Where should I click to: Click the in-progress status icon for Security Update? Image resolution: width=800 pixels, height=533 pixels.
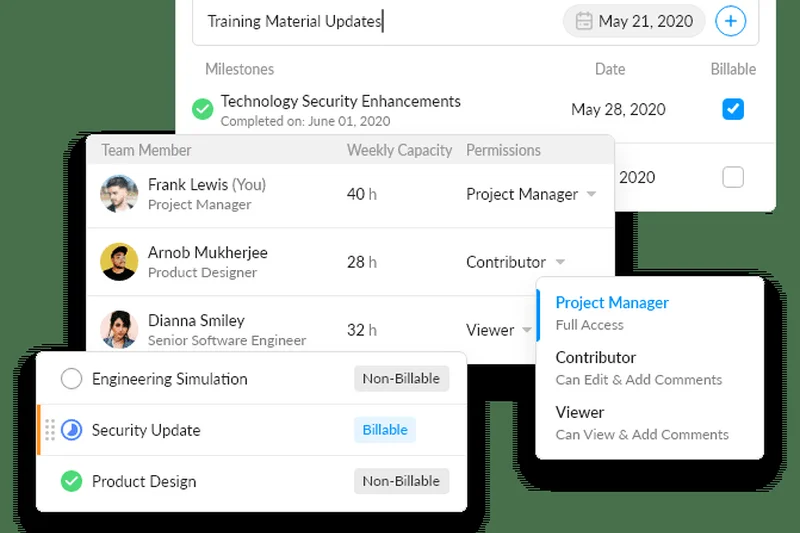click(x=71, y=430)
